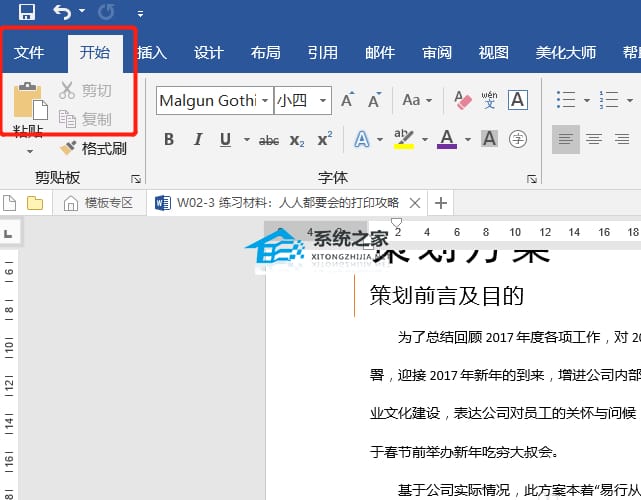Click the Paste clipboard icon
Viewport: 641px width, 500px height.
point(29,105)
